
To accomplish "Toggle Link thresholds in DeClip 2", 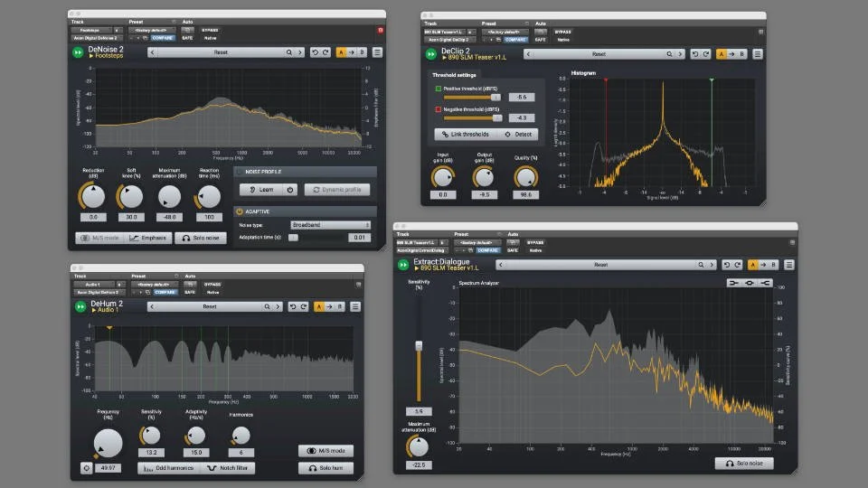I will (x=466, y=135).
